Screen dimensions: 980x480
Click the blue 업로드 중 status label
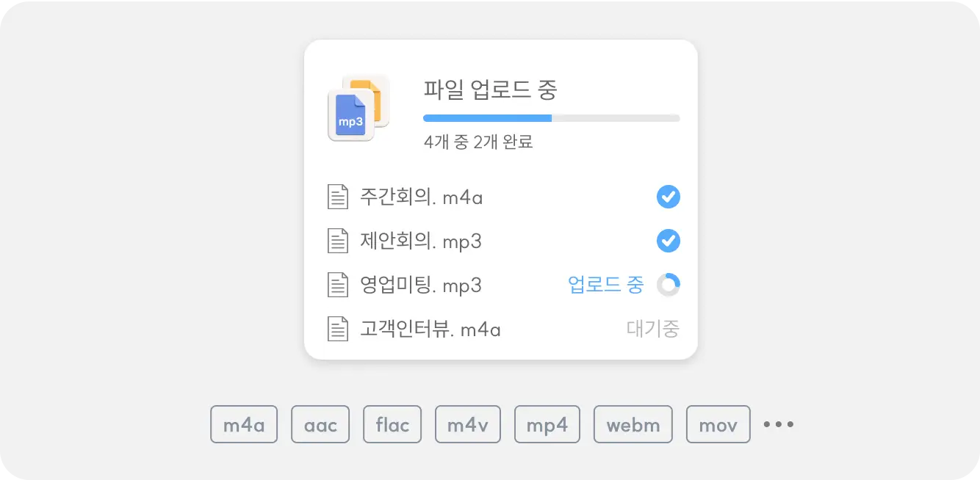pyautogui.click(x=606, y=285)
